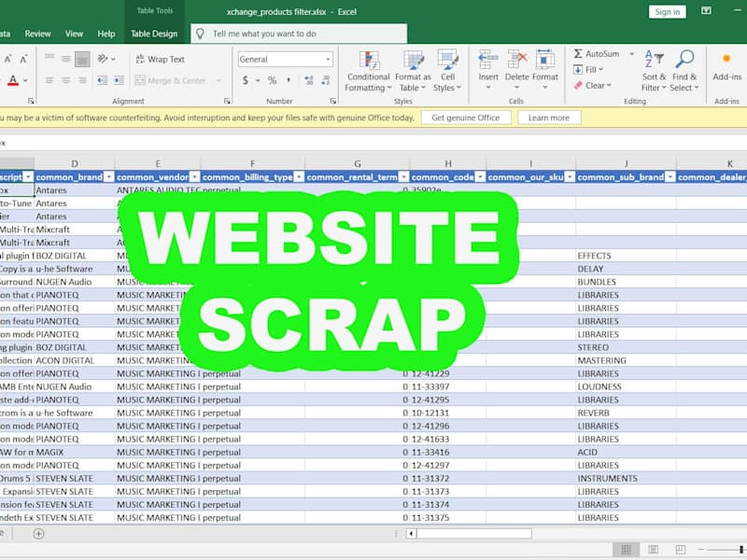This screenshot has height=560, width=747.
Task: Toggle Merge & Center
Action: click(171, 80)
